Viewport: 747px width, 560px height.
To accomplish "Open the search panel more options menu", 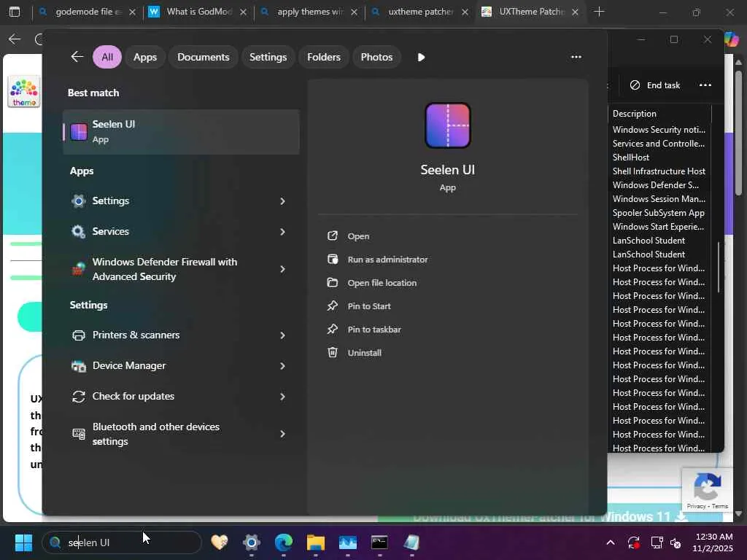I will pyautogui.click(x=576, y=57).
